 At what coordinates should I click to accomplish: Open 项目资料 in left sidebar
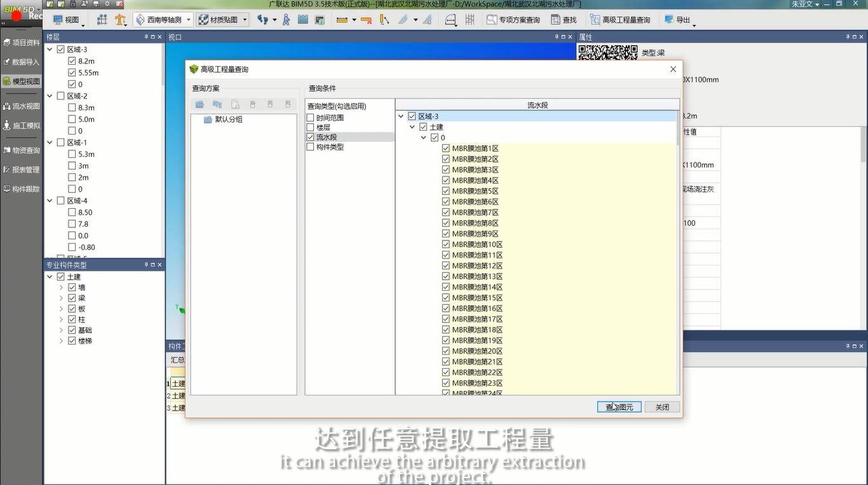pos(21,43)
